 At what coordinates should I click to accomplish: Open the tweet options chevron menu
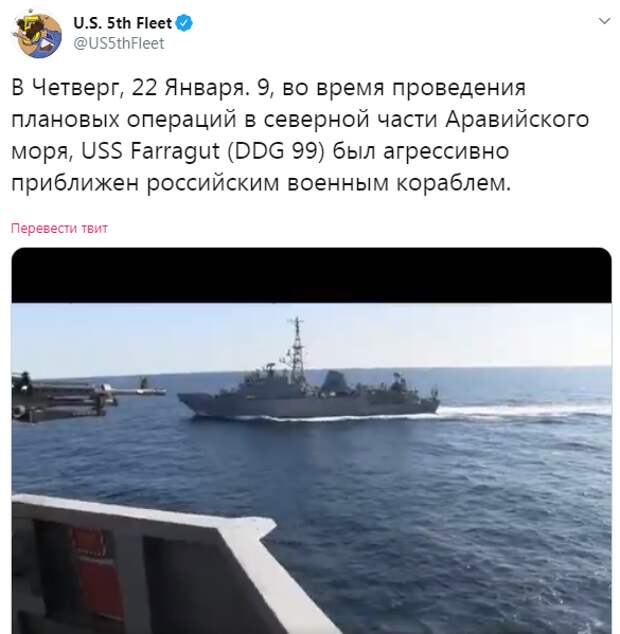pyautogui.click(x=604, y=21)
